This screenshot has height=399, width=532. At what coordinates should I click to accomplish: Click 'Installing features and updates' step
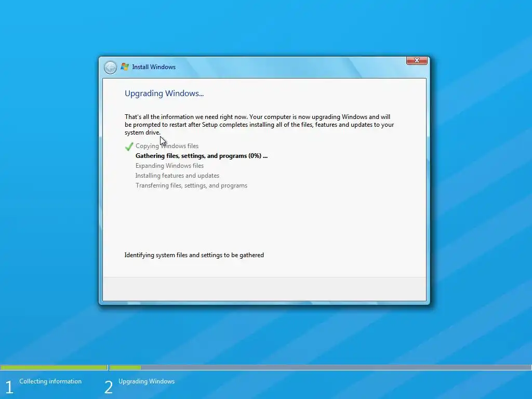pyautogui.click(x=178, y=176)
